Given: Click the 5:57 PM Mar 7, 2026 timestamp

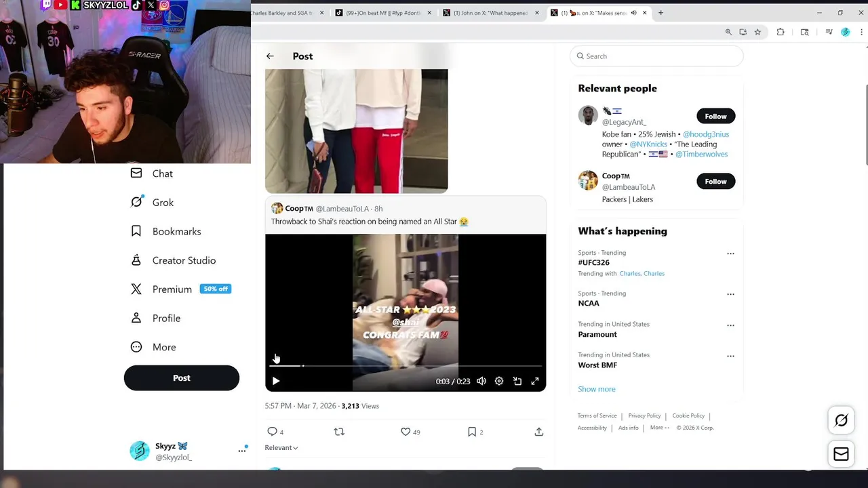Looking at the screenshot, I should 300,406.
